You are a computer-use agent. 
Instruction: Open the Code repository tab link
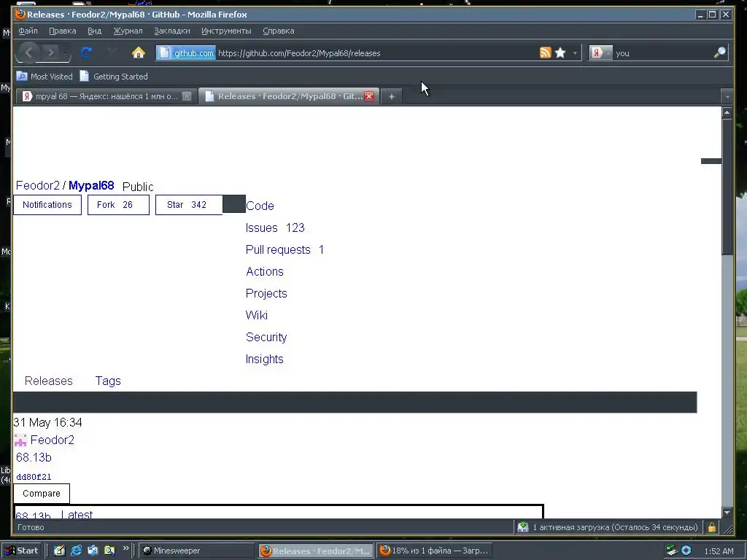point(260,206)
